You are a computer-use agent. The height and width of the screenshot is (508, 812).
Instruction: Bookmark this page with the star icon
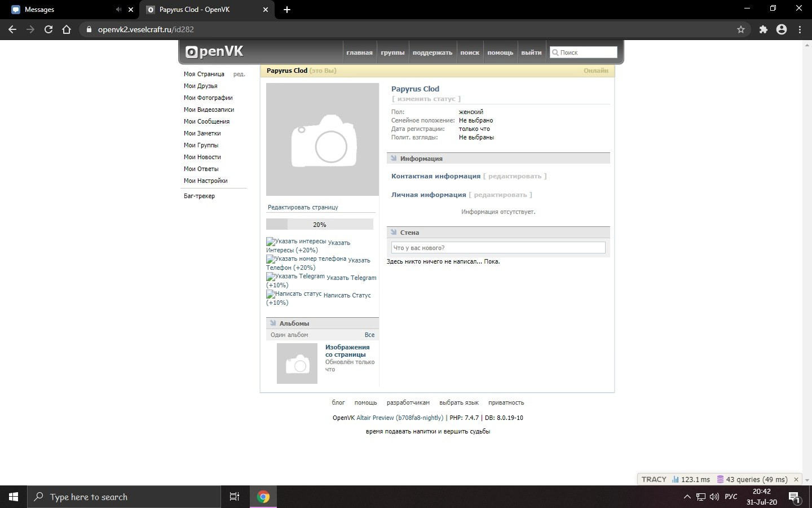tap(741, 29)
